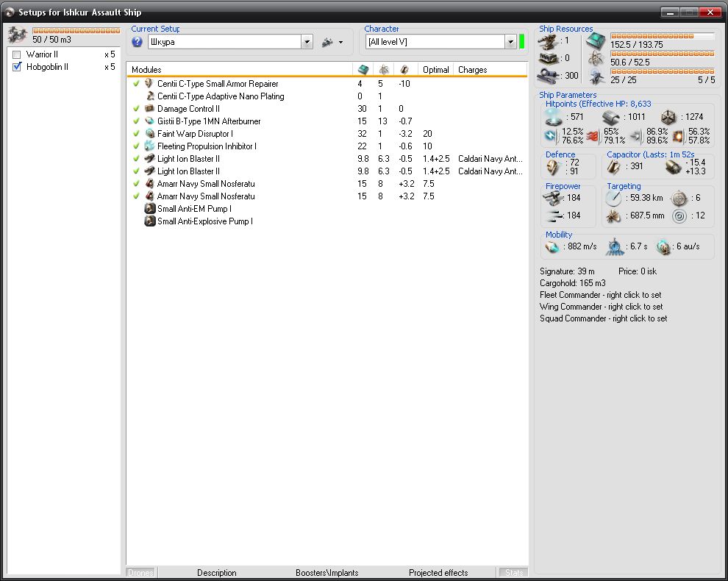Click the drone bay icon at top left
This screenshot has width=728, height=581.
(17, 35)
